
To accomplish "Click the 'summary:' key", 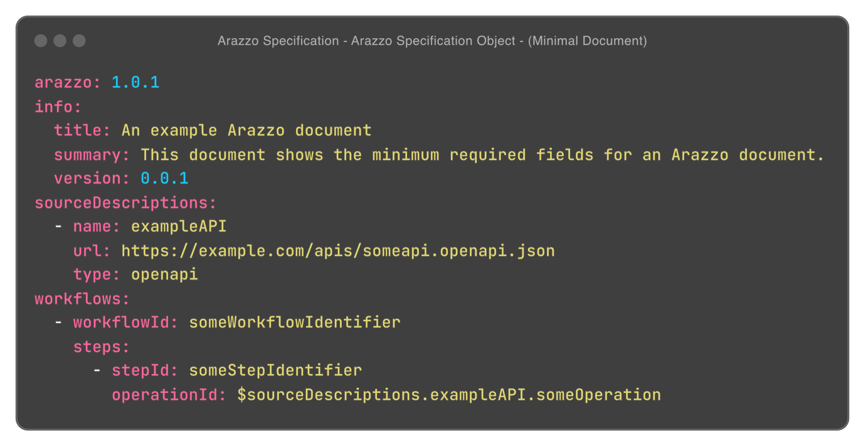I will [x=92, y=155].
